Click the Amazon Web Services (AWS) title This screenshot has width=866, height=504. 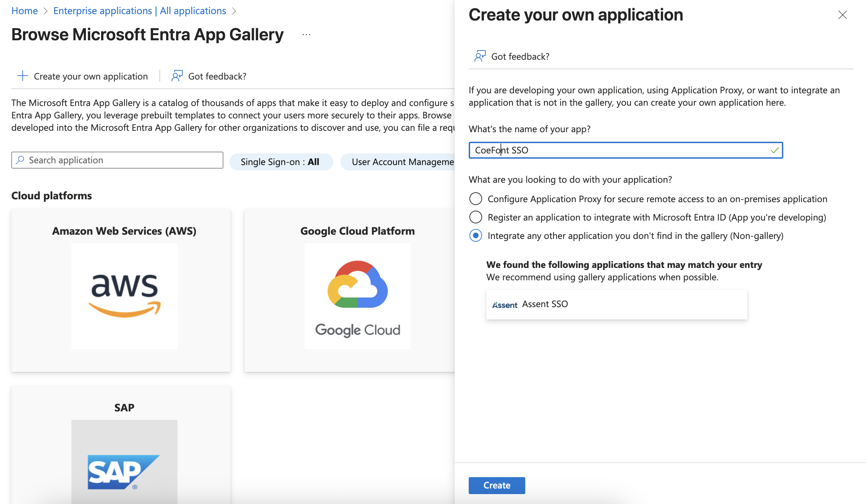tap(124, 231)
